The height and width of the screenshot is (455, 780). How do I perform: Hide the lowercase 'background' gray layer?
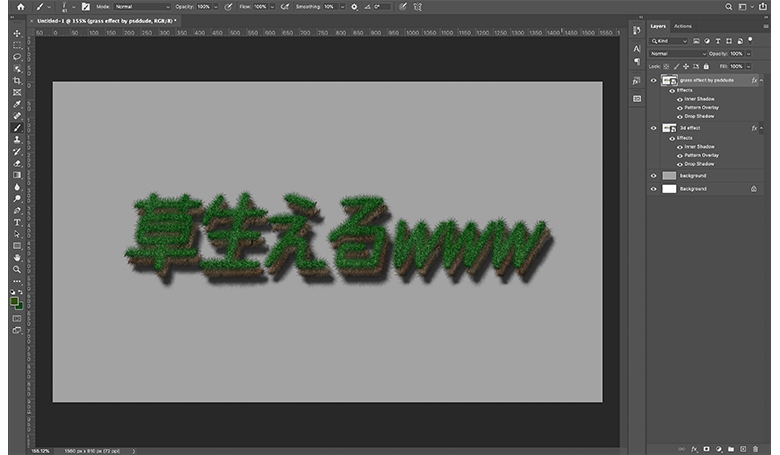coord(654,176)
